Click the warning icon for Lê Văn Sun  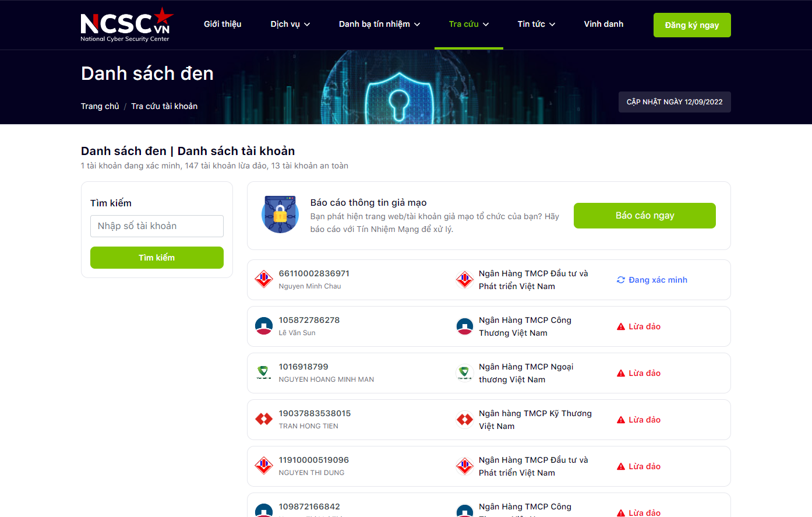621,326
